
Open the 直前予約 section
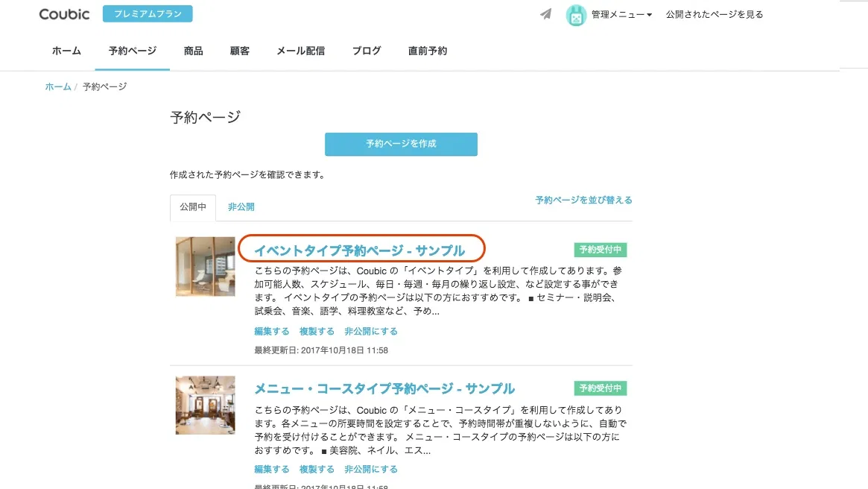tap(428, 51)
